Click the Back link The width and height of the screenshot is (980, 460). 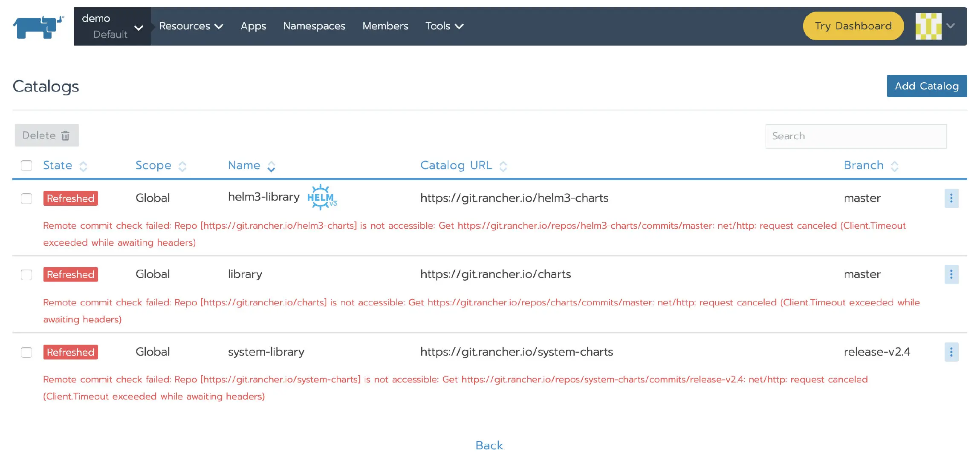click(489, 445)
